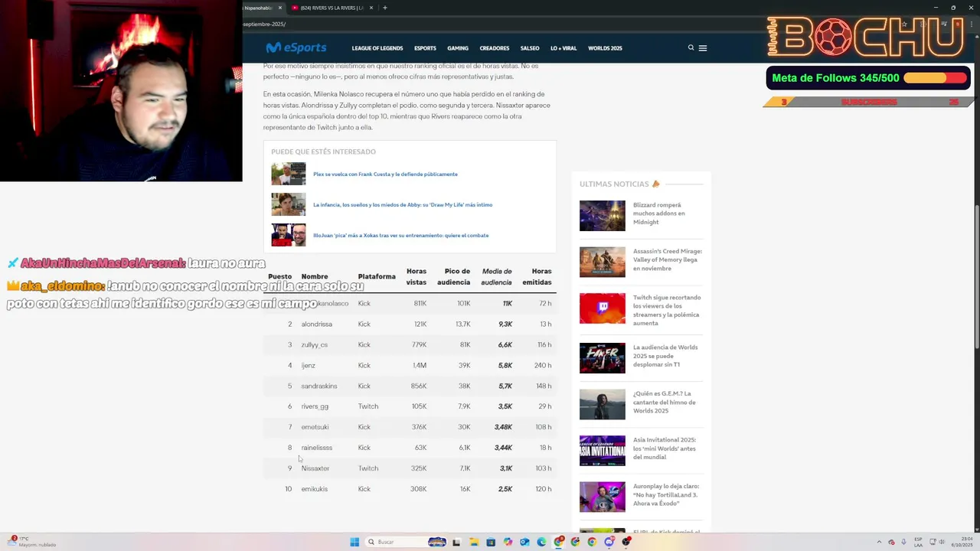Open OBS Studio from the taskbar
Viewport: 980px width, 551px height.
point(626,542)
